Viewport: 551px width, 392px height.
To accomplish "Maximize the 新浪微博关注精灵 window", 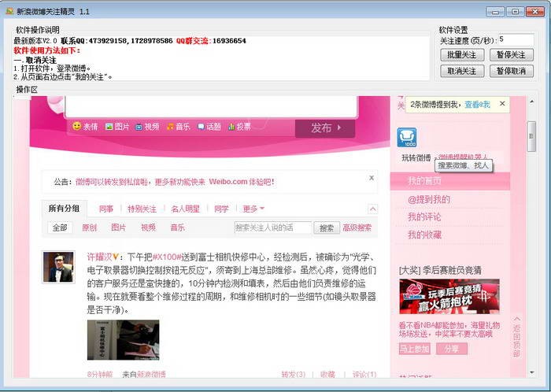I will [x=515, y=12].
